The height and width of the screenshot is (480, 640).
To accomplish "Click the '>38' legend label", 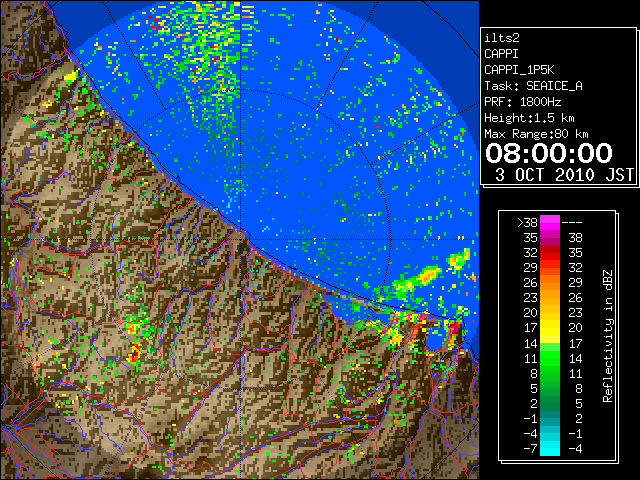I will coord(527,223).
